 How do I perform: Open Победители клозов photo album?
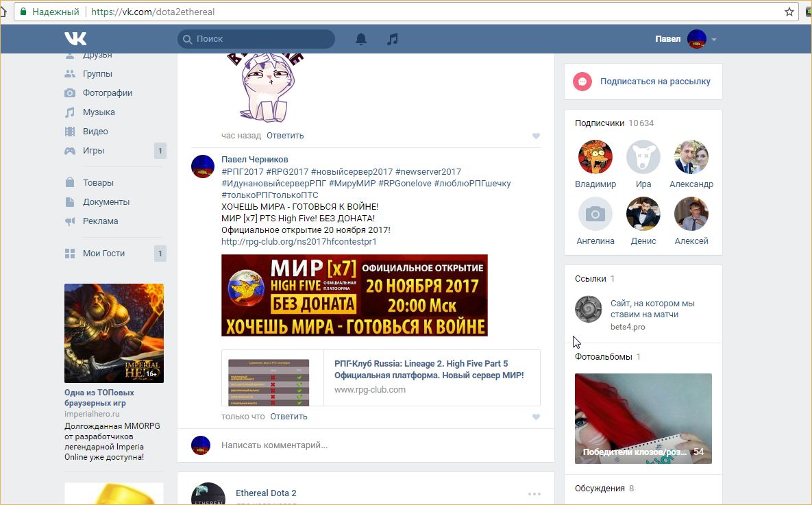point(643,419)
